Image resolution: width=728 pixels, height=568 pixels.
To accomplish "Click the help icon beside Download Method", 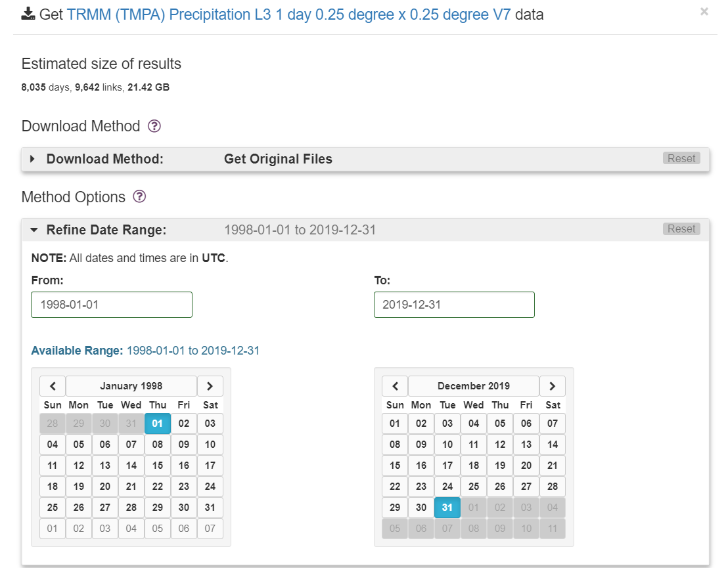I will (x=154, y=126).
